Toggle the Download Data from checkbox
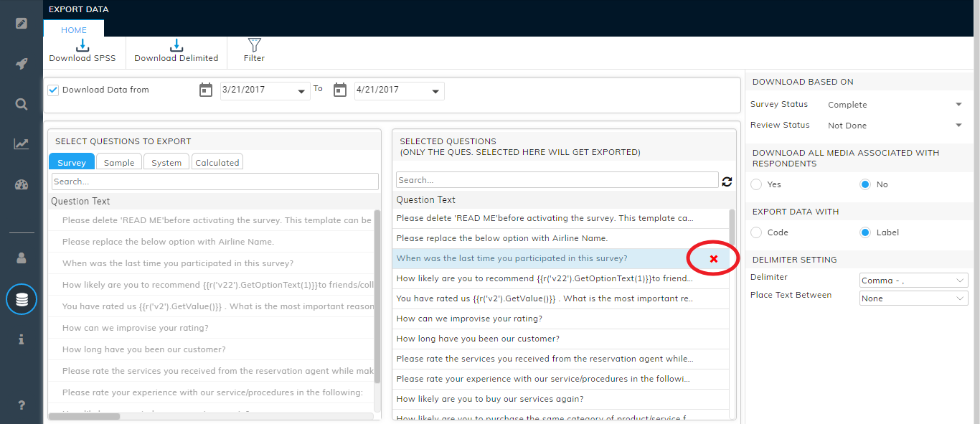The height and width of the screenshot is (424, 980). (53, 90)
